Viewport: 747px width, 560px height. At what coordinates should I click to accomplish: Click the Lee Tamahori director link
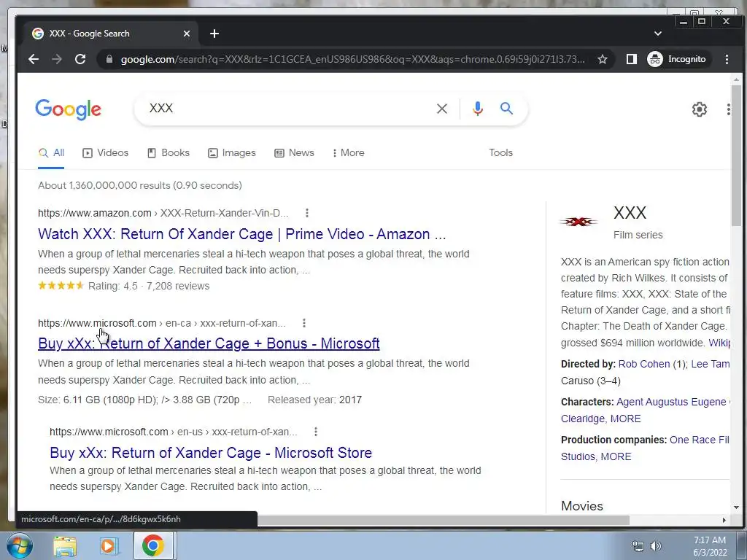click(x=710, y=364)
